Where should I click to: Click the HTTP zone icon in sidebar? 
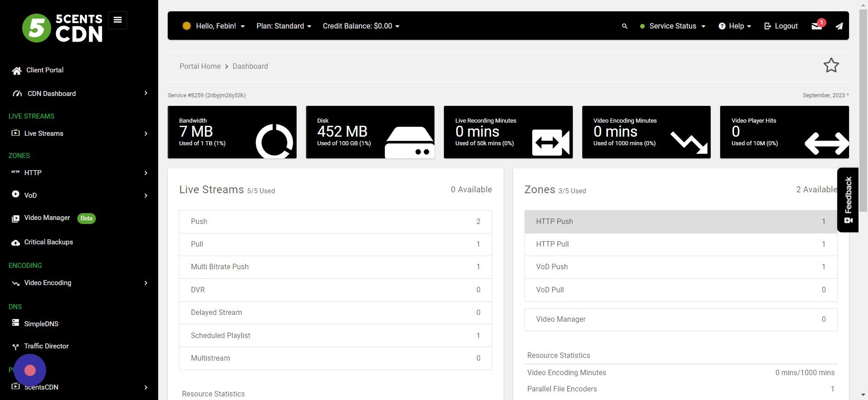coord(15,172)
